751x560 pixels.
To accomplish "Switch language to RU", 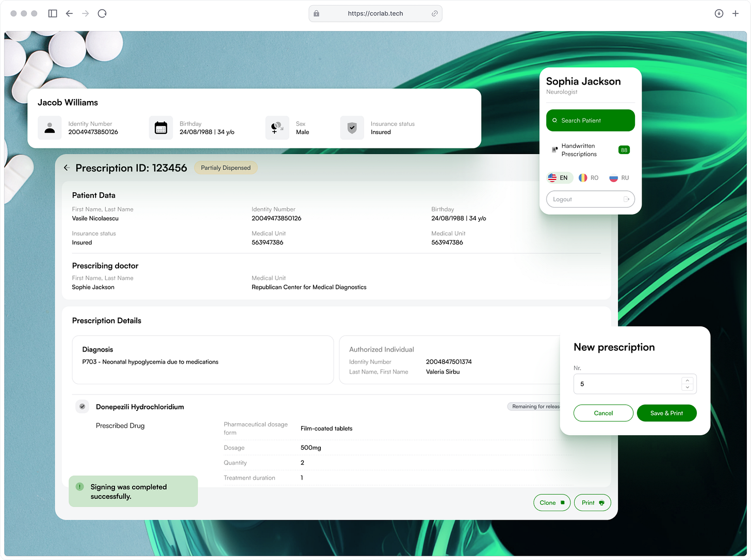I will (x=619, y=178).
